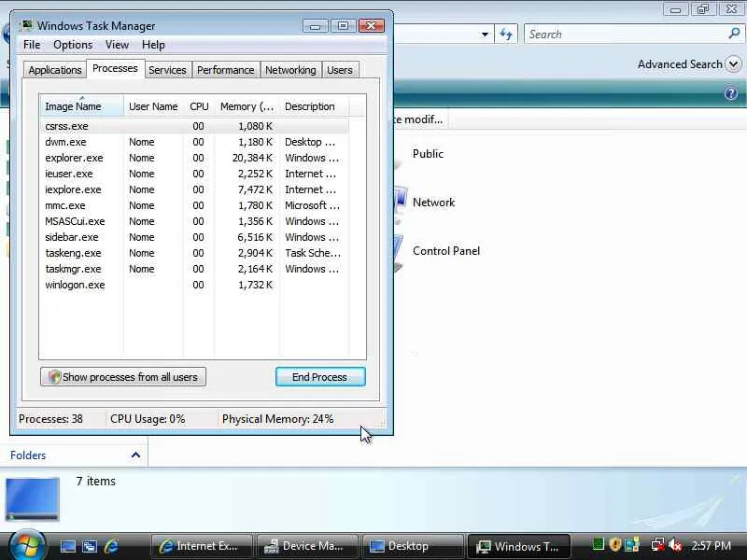This screenshot has height=560, width=747.
Task: Click Show processes from all users
Action: click(x=123, y=377)
